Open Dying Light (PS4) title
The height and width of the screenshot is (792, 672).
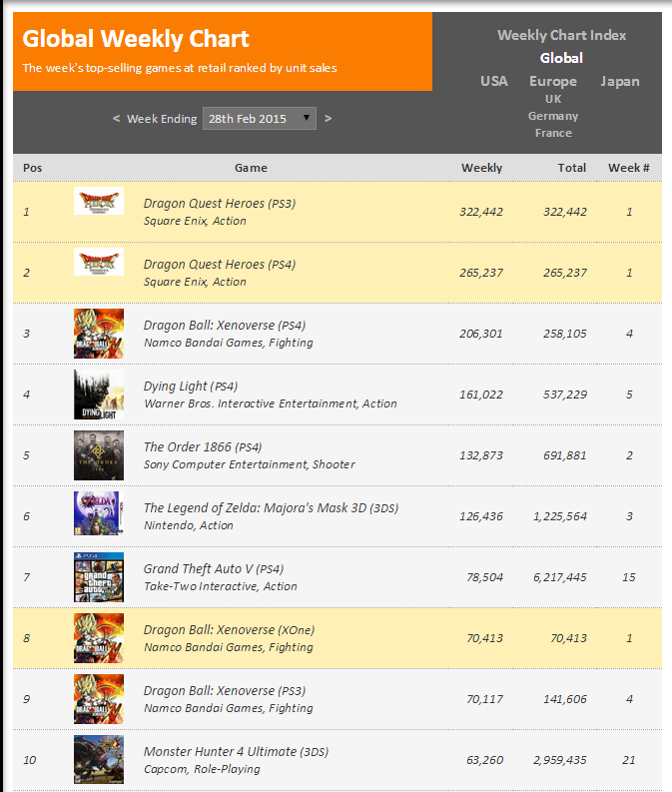(x=191, y=387)
